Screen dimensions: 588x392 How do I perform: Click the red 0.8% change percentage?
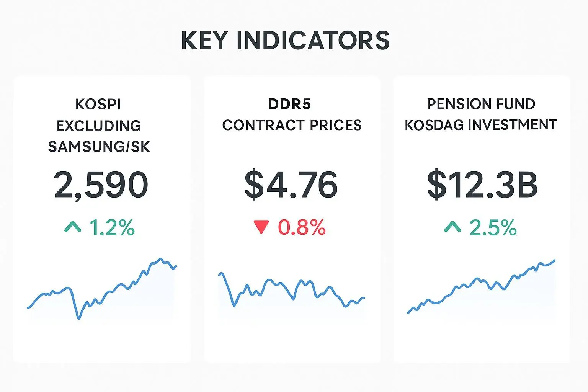[302, 227]
